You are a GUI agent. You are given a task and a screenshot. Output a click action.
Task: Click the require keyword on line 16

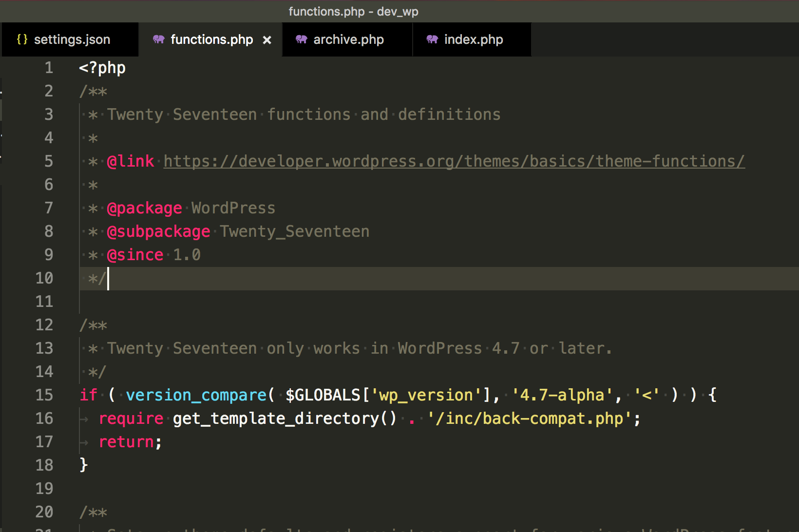click(131, 418)
